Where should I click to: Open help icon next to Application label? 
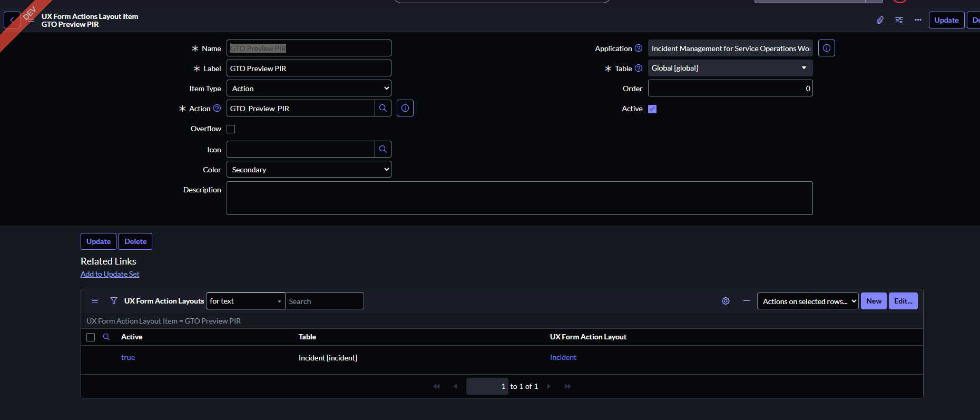click(639, 48)
